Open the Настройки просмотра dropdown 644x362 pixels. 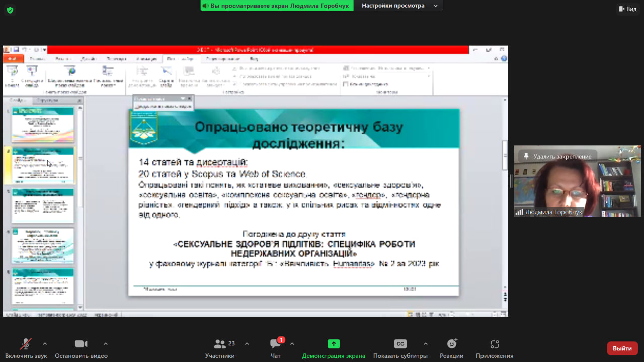(398, 6)
